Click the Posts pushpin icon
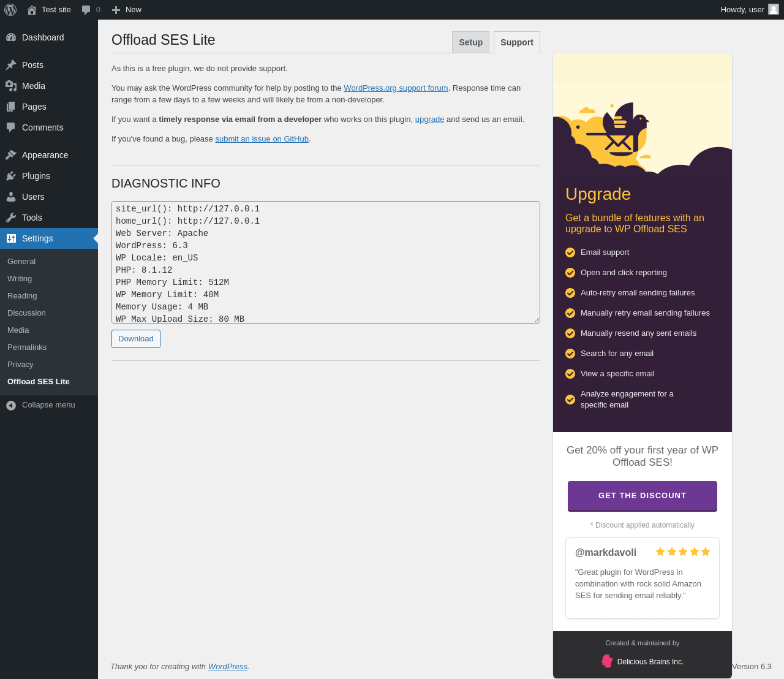 [11, 65]
